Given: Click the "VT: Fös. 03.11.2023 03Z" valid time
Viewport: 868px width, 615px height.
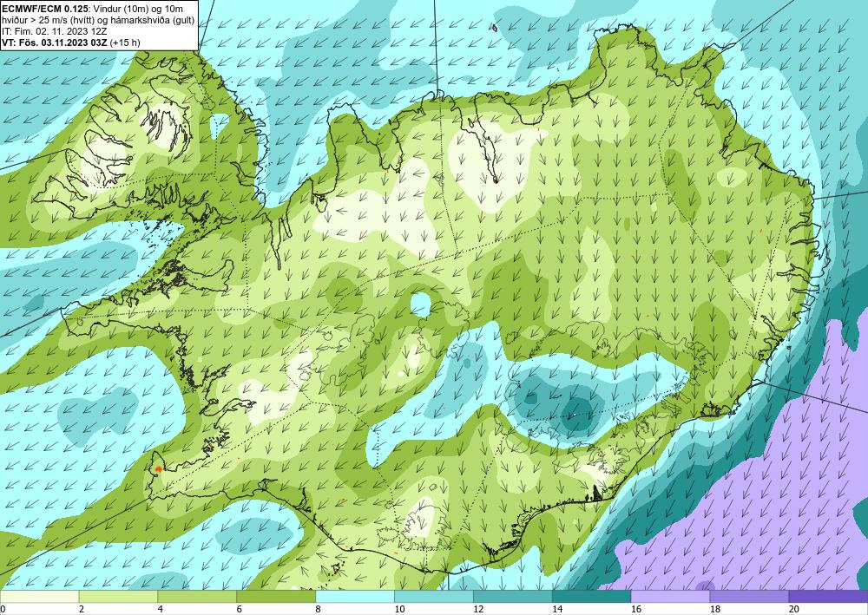Looking at the screenshot, I should [55, 43].
